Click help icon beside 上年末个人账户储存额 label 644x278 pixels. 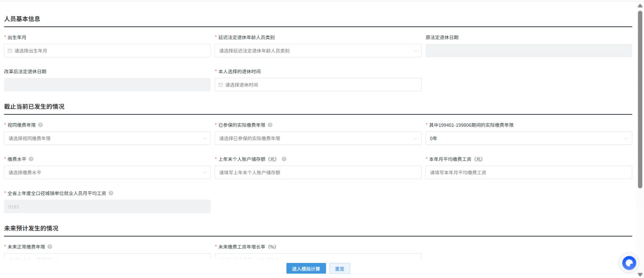click(x=284, y=159)
